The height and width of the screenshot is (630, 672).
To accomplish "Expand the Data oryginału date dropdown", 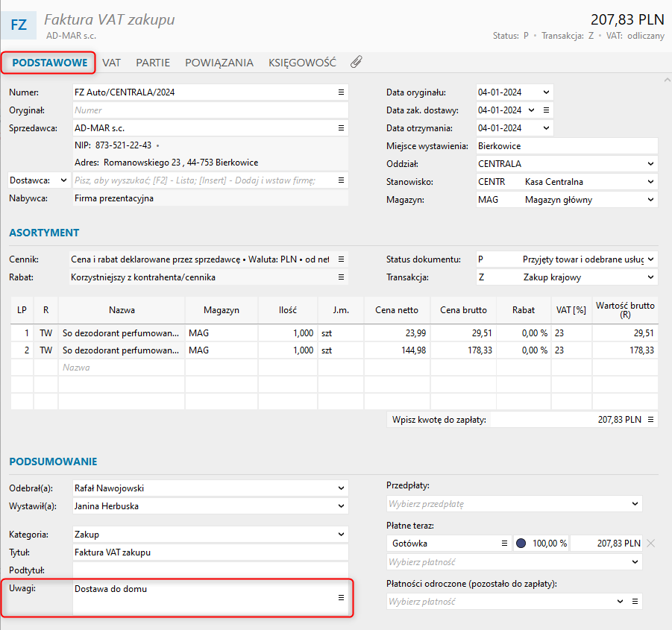I will pos(546,92).
